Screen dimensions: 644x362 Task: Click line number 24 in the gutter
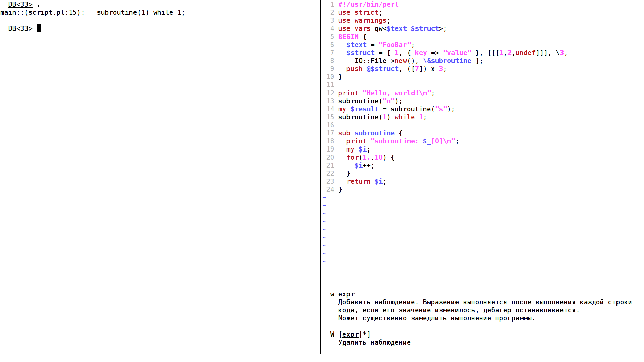tap(330, 189)
